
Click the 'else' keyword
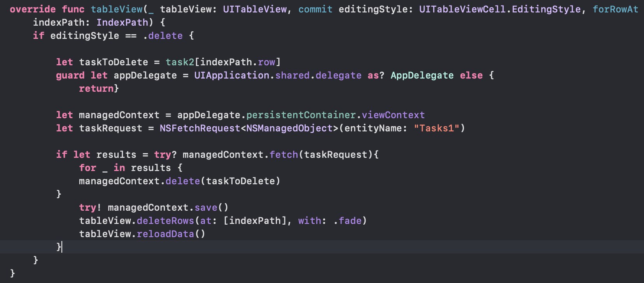point(471,75)
